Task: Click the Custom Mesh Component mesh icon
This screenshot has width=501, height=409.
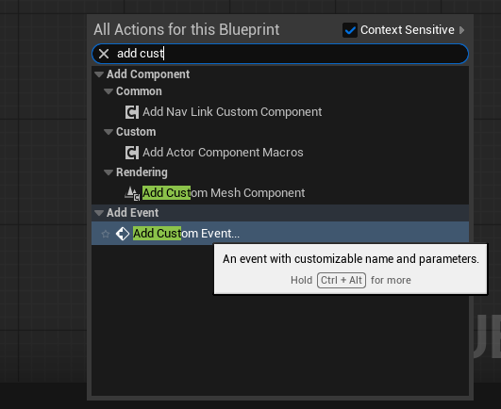Action: 132,193
